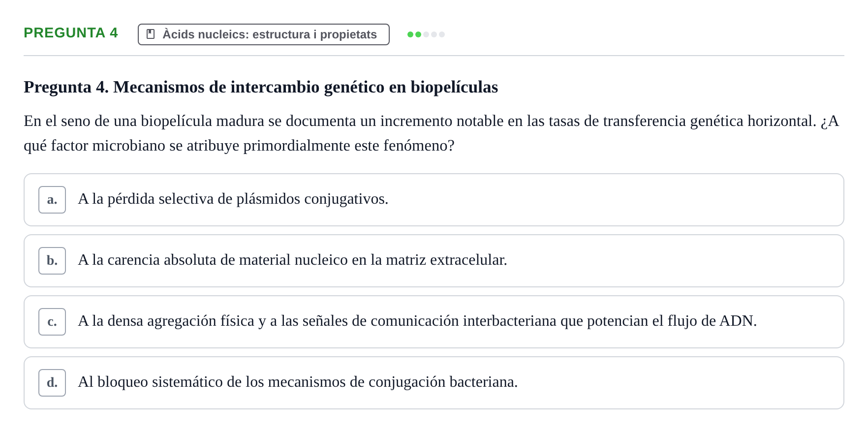The width and height of the screenshot is (868, 434).
Task: Click 'estructura i propietats' text in tag
Action: [314, 34]
